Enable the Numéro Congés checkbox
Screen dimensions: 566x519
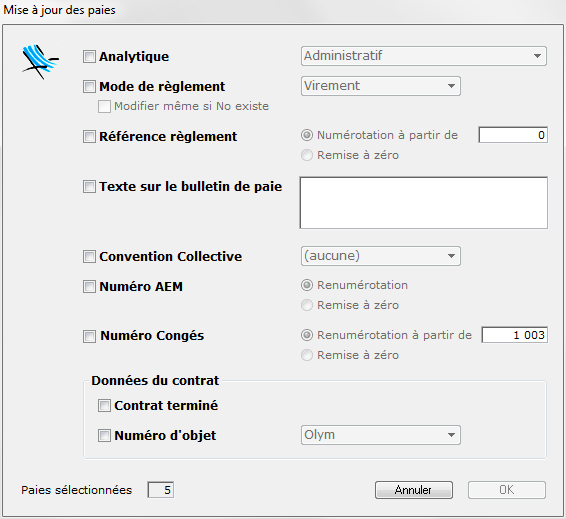click(89, 336)
